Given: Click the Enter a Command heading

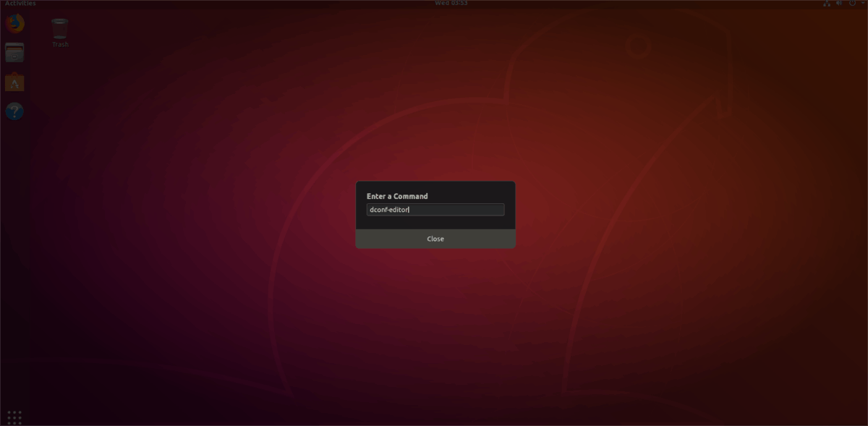Looking at the screenshot, I should [397, 196].
